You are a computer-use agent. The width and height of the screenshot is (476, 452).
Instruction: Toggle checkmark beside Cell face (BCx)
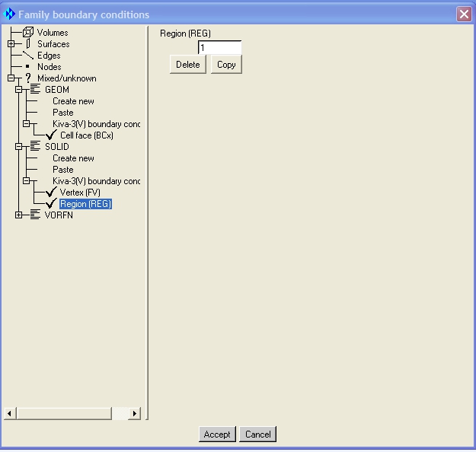click(51, 135)
